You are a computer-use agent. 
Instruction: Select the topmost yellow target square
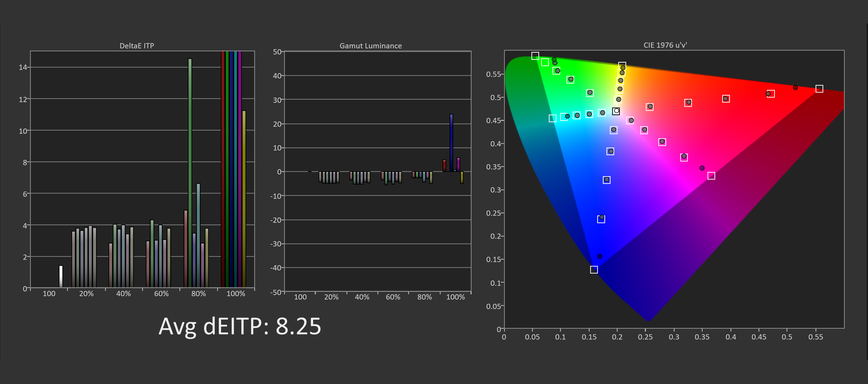[x=622, y=65]
